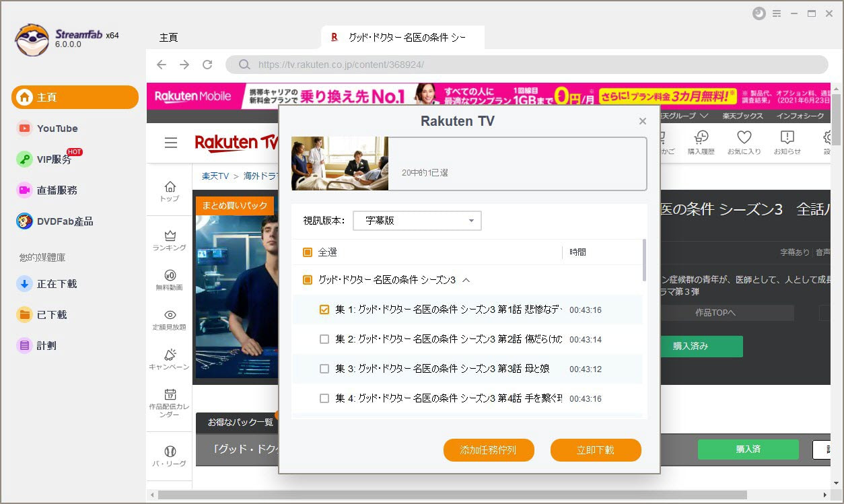
Task: Open インフォシーク in the Rakuten top bar
Action: 800,116
